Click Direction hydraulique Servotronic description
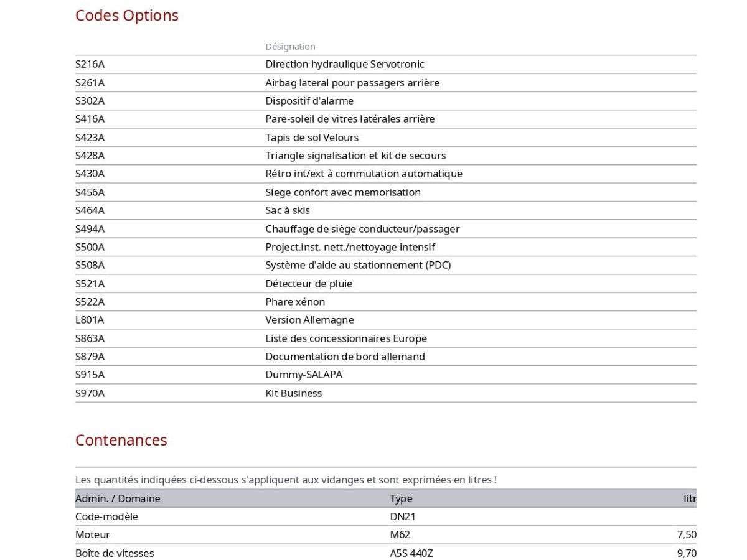 click(345, 64)
